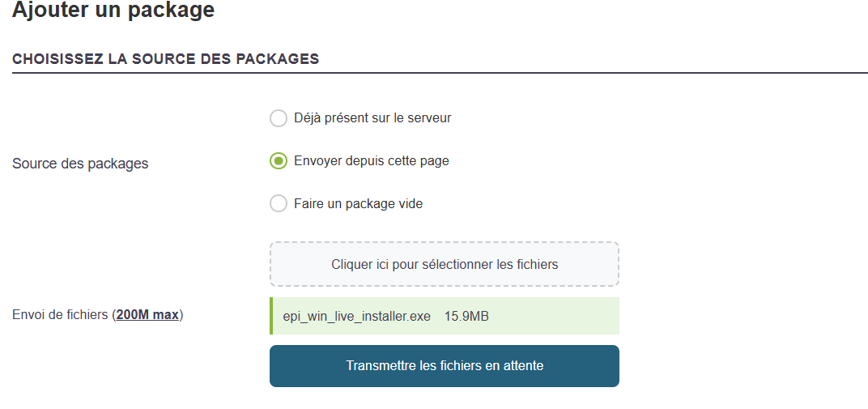This screenshot has width=868, height=409.
Task: Click empty space right of the queued filename row
Action: (x=559, y=316)
